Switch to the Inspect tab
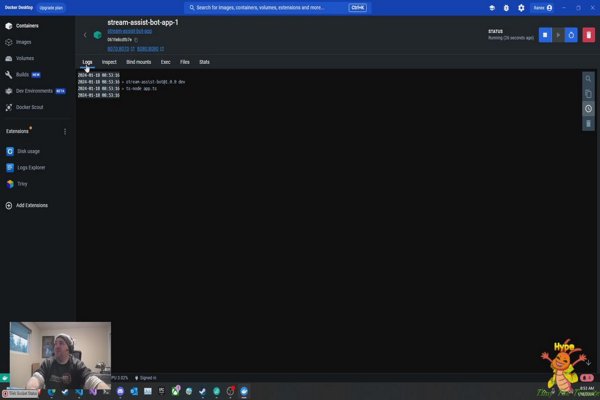Image resolution: width=600 pixels, height=400 pixels. [109, 62]
